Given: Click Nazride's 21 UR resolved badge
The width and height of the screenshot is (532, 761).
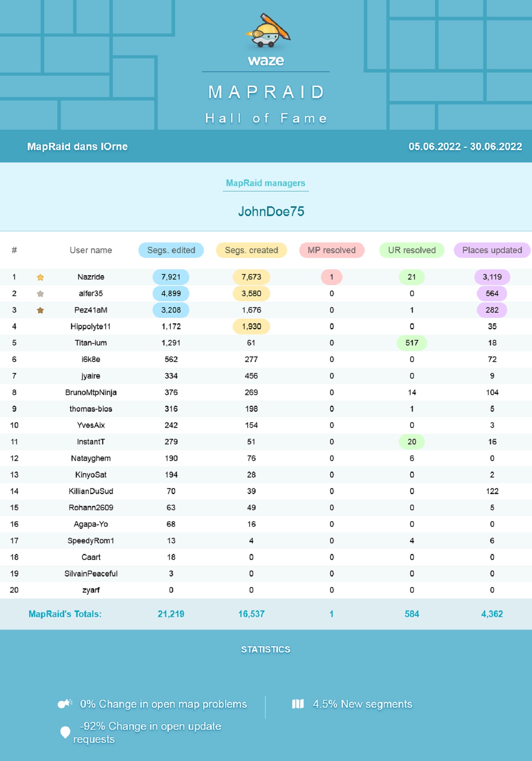Looking at the screenshot, I should 412,277.
